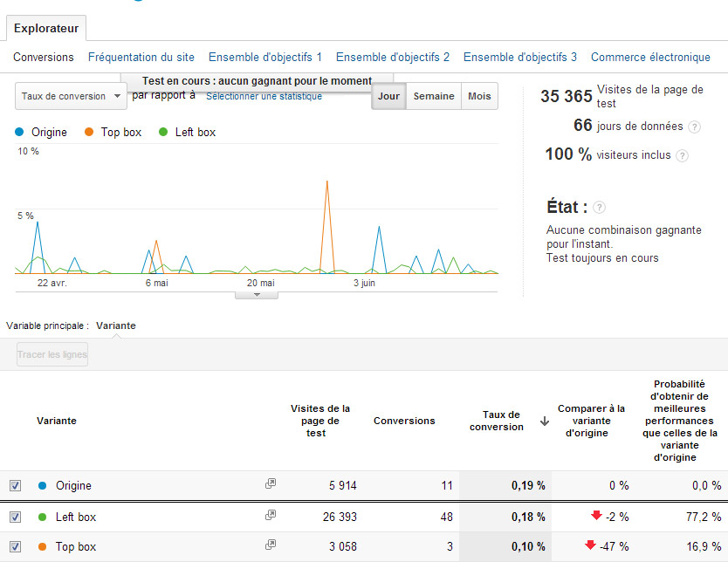Click orange dot in Top box table row
The width and height of the screenshot is (728, 562).
tap(42, 546)
